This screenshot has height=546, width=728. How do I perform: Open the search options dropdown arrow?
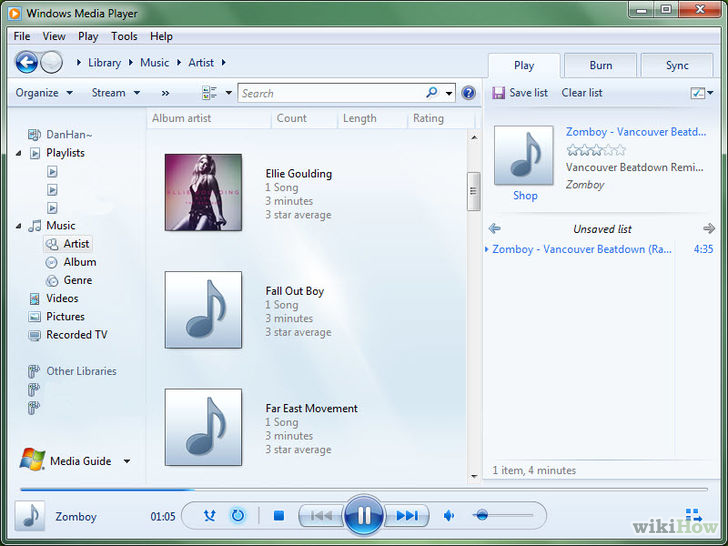(x=449, y=93)
